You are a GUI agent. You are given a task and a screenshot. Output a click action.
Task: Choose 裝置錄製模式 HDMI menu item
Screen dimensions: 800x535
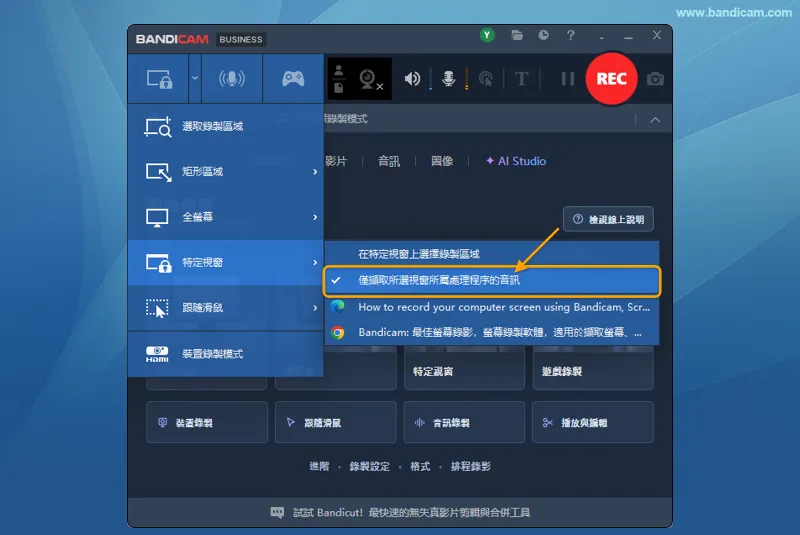coord(226,354)
